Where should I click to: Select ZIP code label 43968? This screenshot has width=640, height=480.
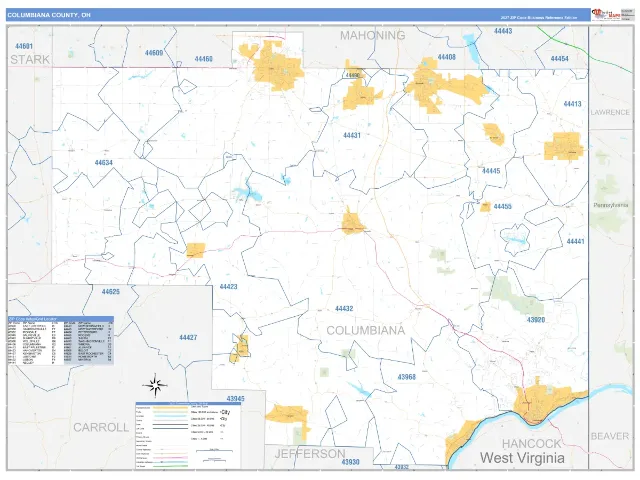point(407,377)
